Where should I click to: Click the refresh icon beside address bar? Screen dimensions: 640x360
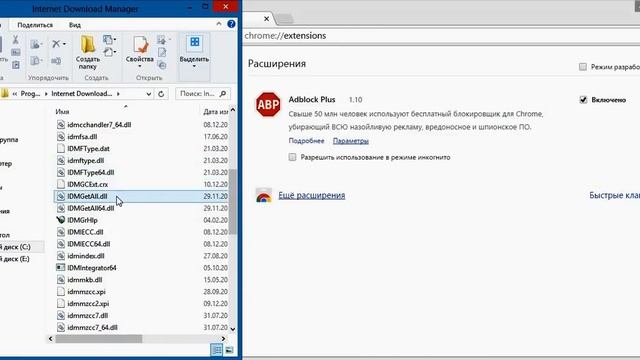161,94
